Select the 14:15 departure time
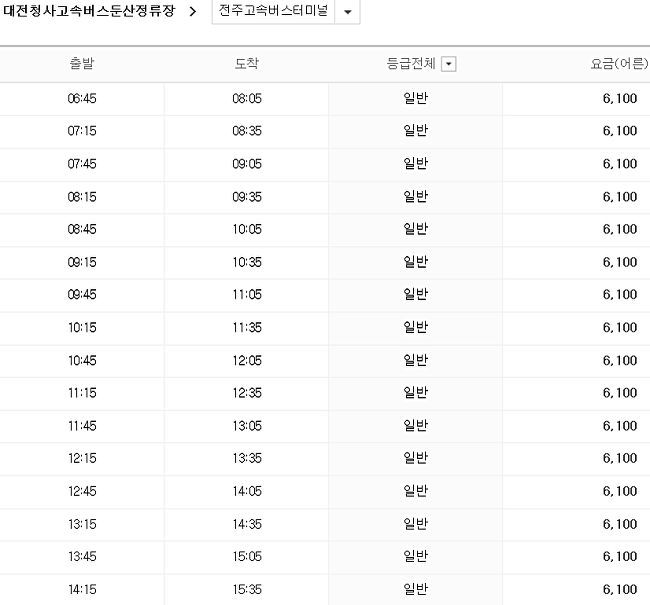 (x=82, y=589)
